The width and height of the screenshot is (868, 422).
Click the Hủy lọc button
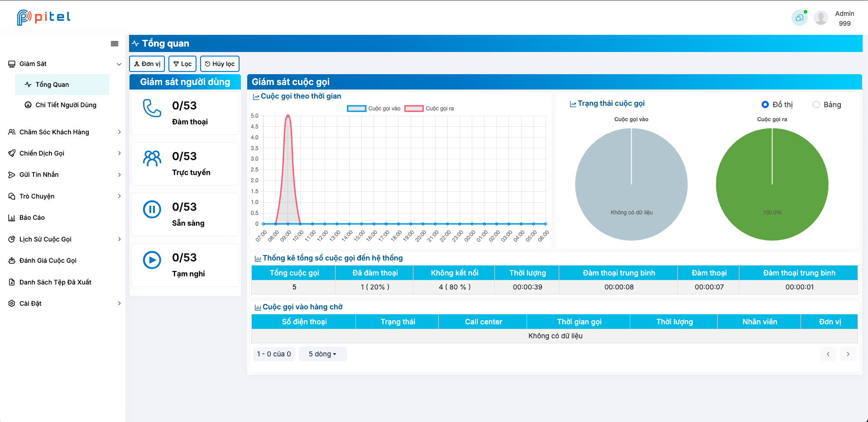tap(220, 64)
